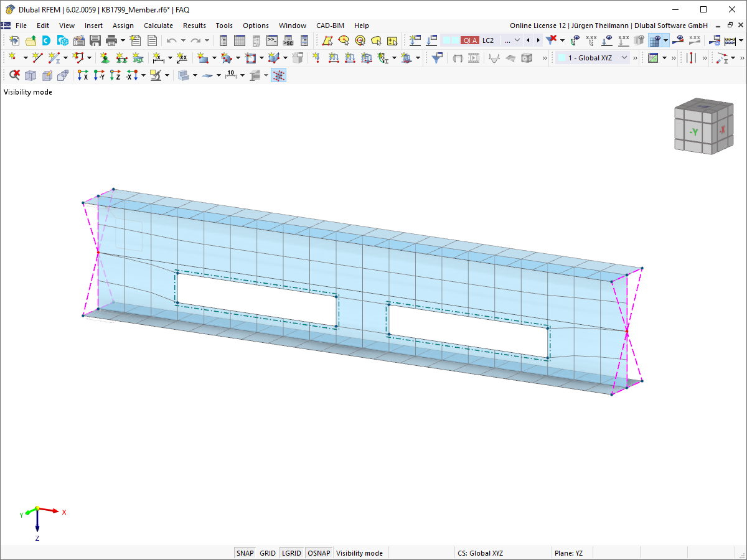Screen dimensions: 747x560
Task: Save the model with floppy disk icon
Action: pos(95,40)
